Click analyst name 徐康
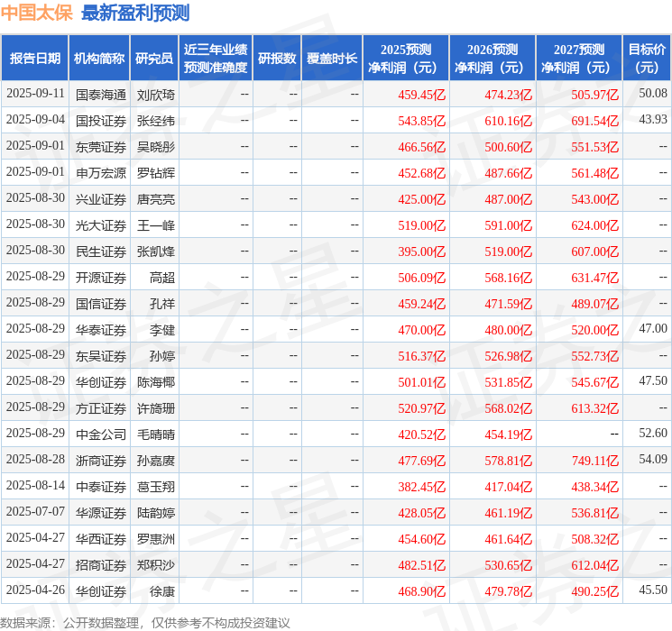 pyautogui.click(x=162, y=591)
